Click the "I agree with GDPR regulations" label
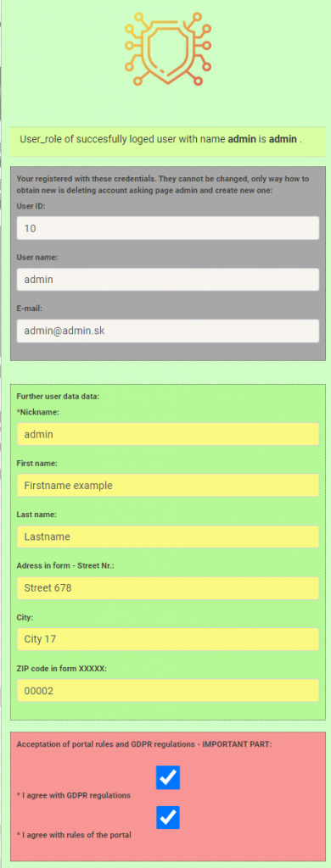This screenshot has width=331, height=868. point(74,795)
